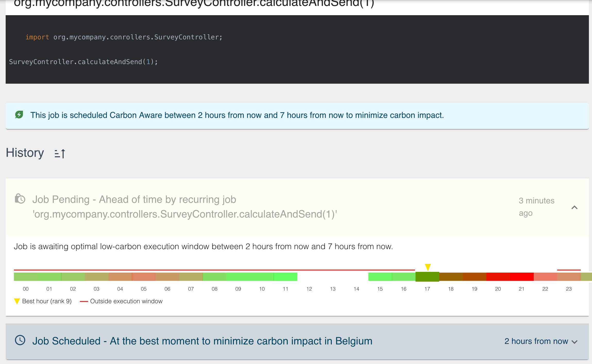Screen dimensions: 592x364
Task: Expand the Job Scheduled history entry
Action: coord(574,342)
